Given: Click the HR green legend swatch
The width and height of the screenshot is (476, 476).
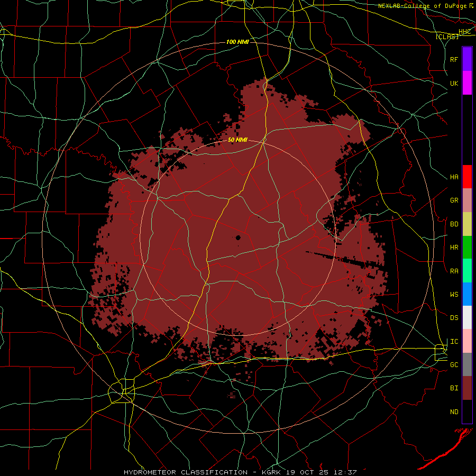Looking at the screenshot, I should point(467,248).
